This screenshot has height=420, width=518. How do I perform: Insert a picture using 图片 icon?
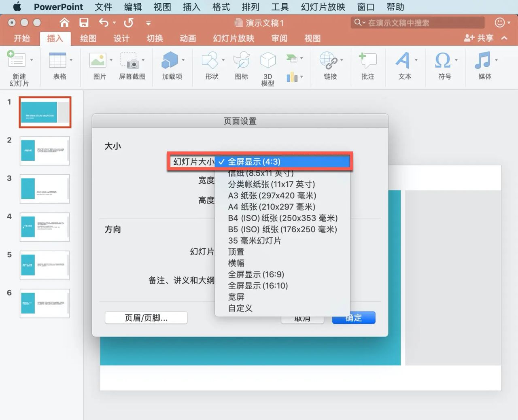click(x=98, y=60)
